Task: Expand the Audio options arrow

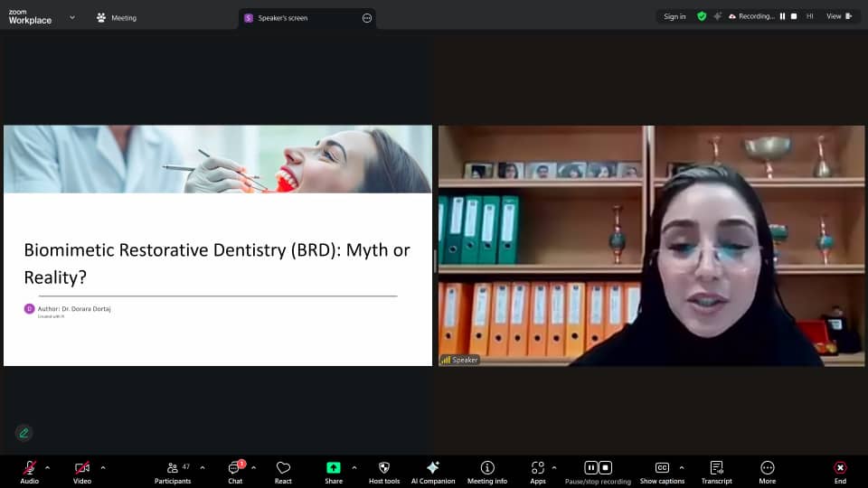Action: pyautogui.click(x=47, y=467)
